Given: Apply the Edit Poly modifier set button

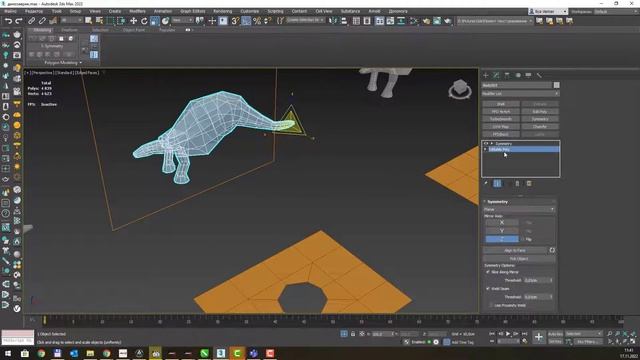Looking at the screenshot, I should click(x=540, y=111).
